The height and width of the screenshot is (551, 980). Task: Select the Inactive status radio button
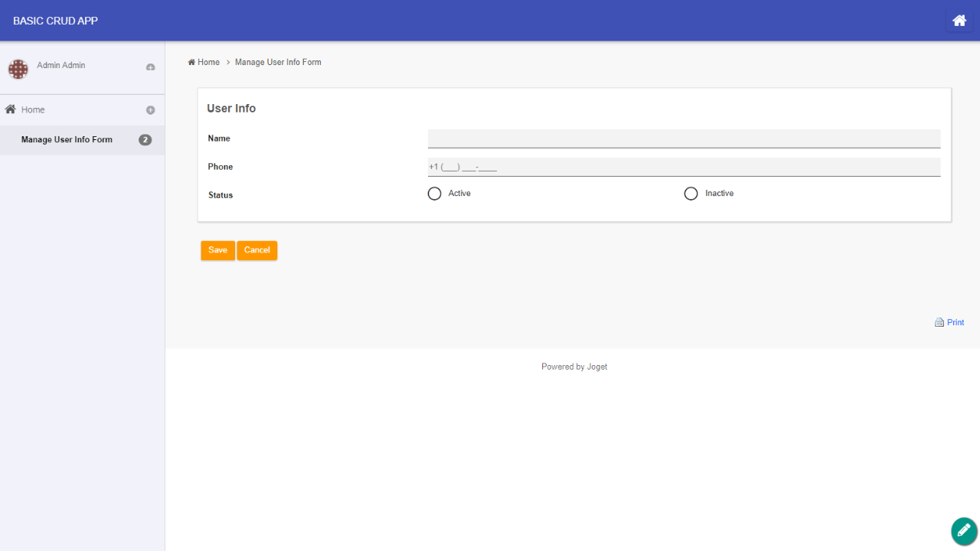click(691, 194)
